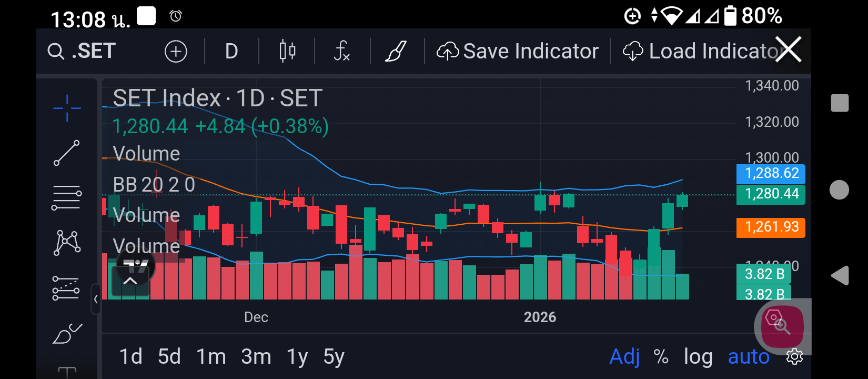Select the BB 20 2 0 indicator legend
Screen dimensions: 868x379
(154, 185)
